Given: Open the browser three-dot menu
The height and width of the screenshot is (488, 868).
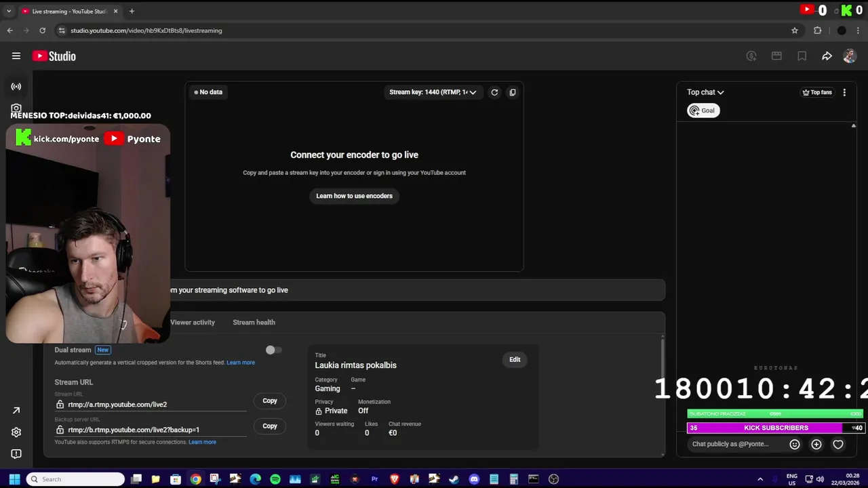Looking at the screenshot, I should point(859,30).
